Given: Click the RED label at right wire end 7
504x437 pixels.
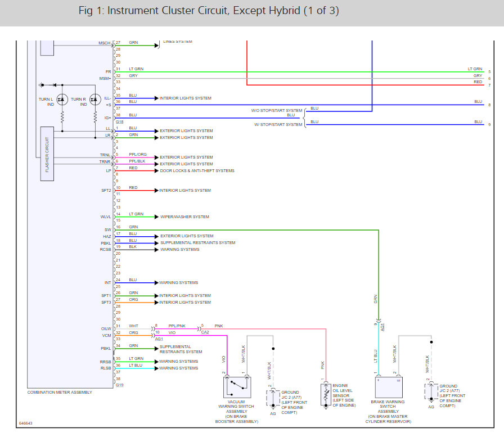Looking at the screenshot, I should click(478, 82).
